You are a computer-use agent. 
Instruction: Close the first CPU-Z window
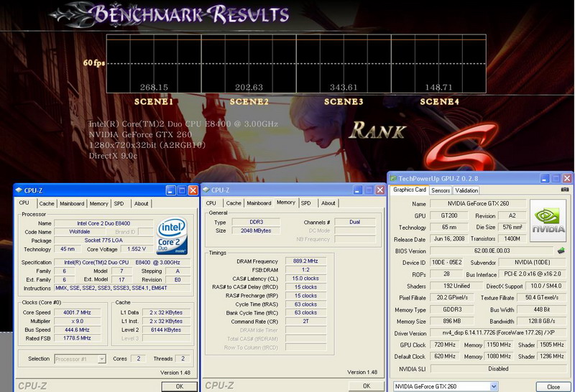[193, 190]
